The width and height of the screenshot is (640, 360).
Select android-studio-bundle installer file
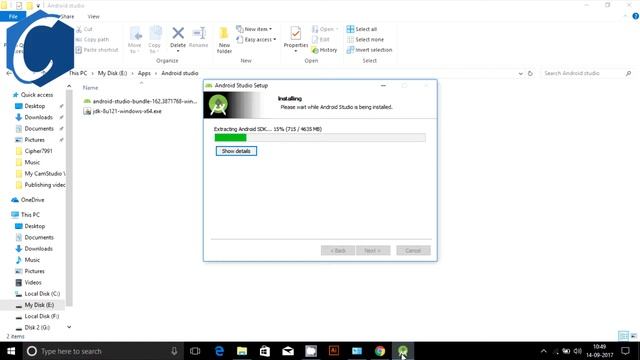[x=140, y=101]
